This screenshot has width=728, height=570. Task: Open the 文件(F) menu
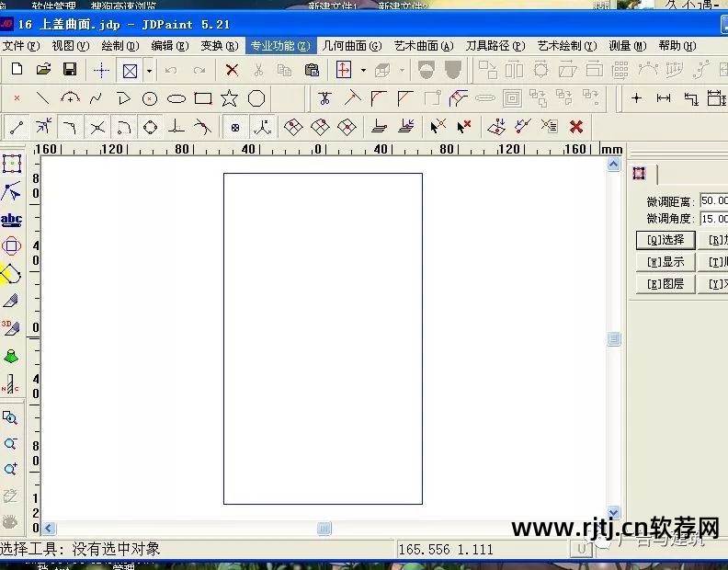point(21,46)
